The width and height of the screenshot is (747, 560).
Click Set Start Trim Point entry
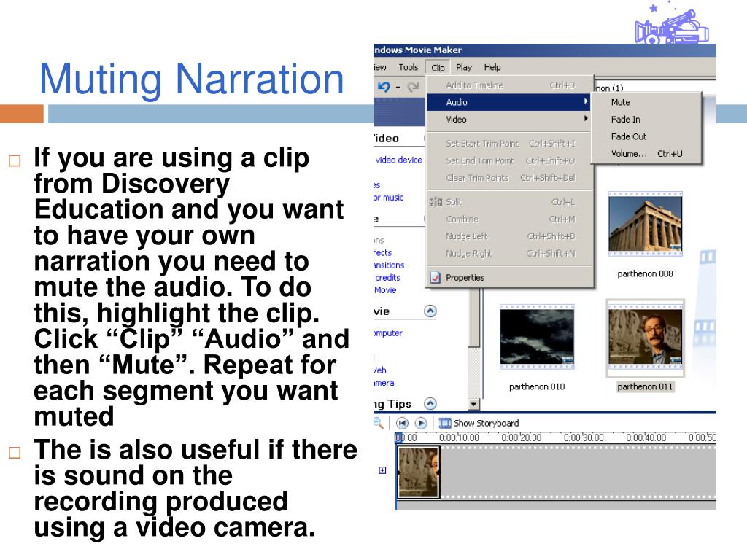508,144
